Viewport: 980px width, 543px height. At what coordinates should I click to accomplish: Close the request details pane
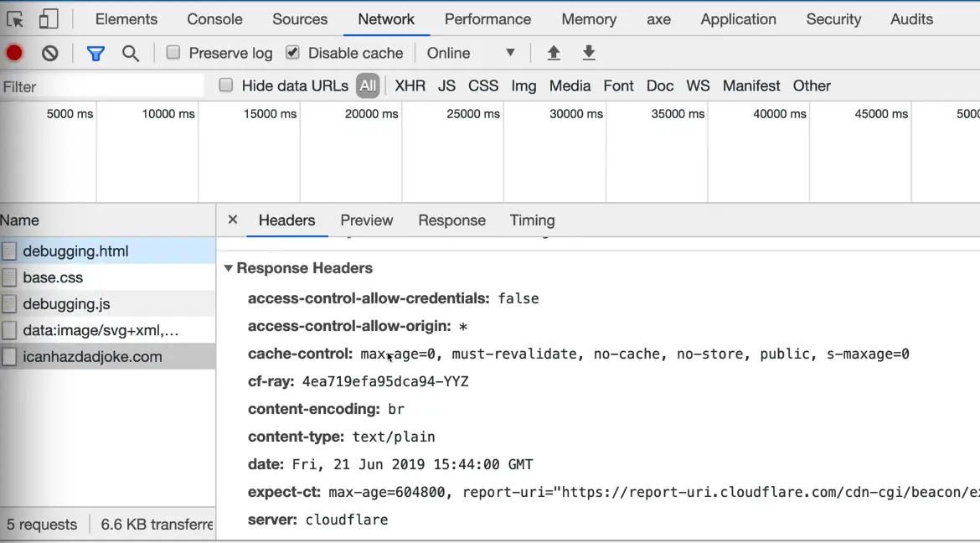(x=233, y=220)
